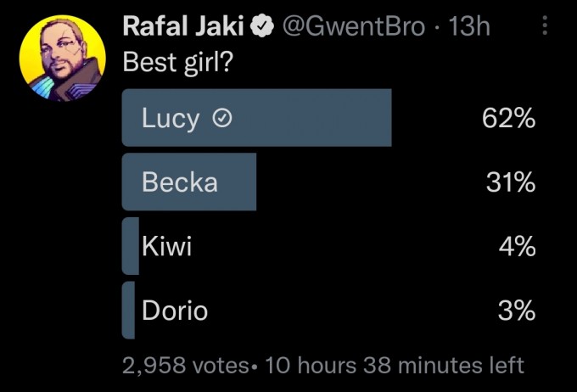Click the checkmark icon next to Lucy
577x392 pixels.
pyautogui.click(x=222, y=119)
